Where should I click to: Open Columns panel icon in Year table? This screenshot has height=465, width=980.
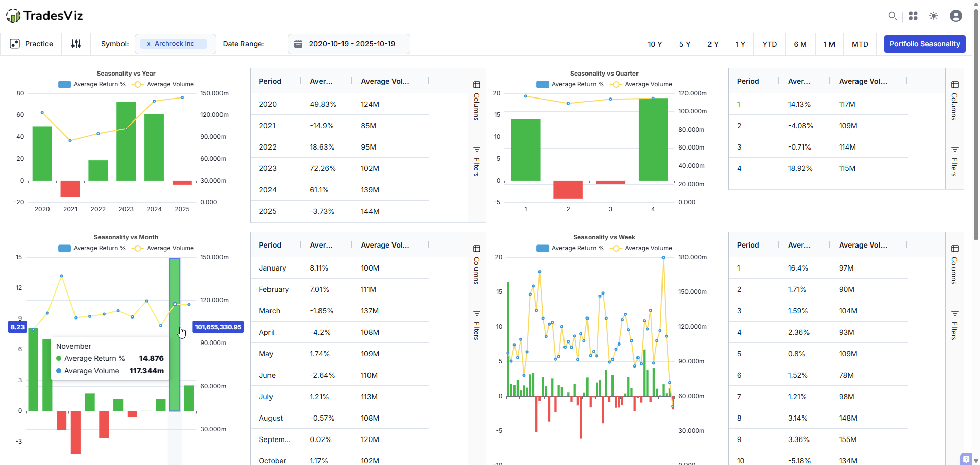pyautogui.click(x=477, y=85)
